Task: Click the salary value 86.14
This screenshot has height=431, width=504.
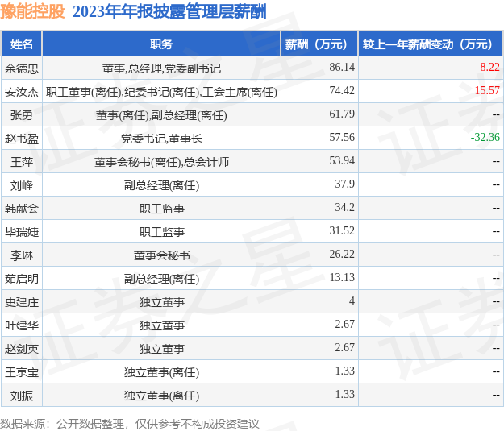Action: (342, 67)
